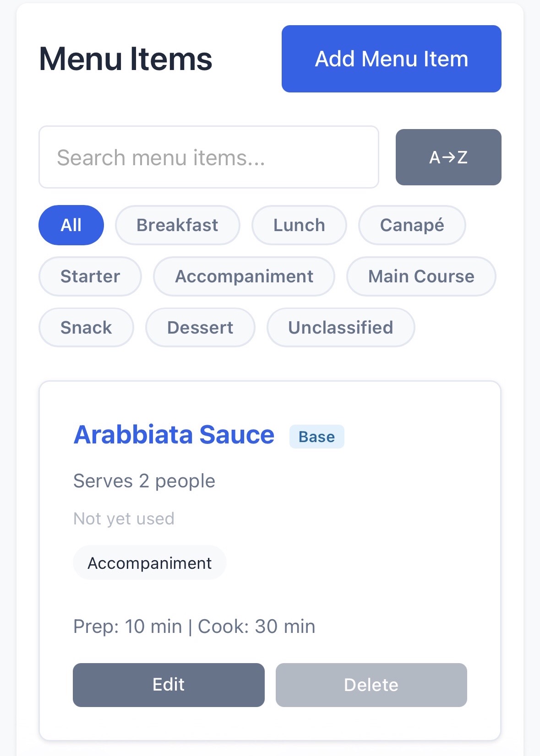Click the Accompaniment tag inside the Arabbiata card

coord(149,563)
